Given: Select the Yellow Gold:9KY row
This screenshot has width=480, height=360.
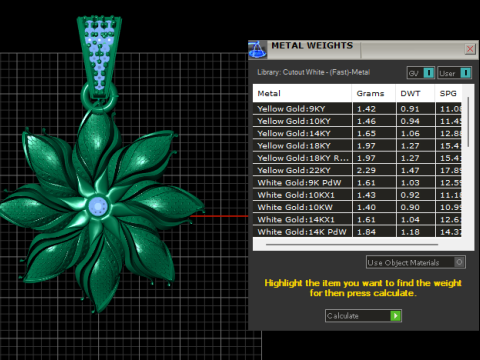Looking at the screenshot, I should [x=357, y=109].
